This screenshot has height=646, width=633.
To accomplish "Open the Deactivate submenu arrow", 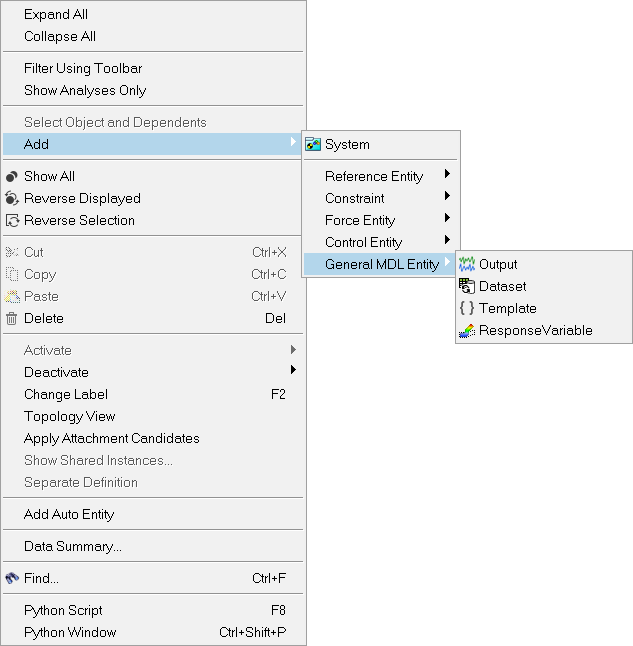I will (293, 372).
